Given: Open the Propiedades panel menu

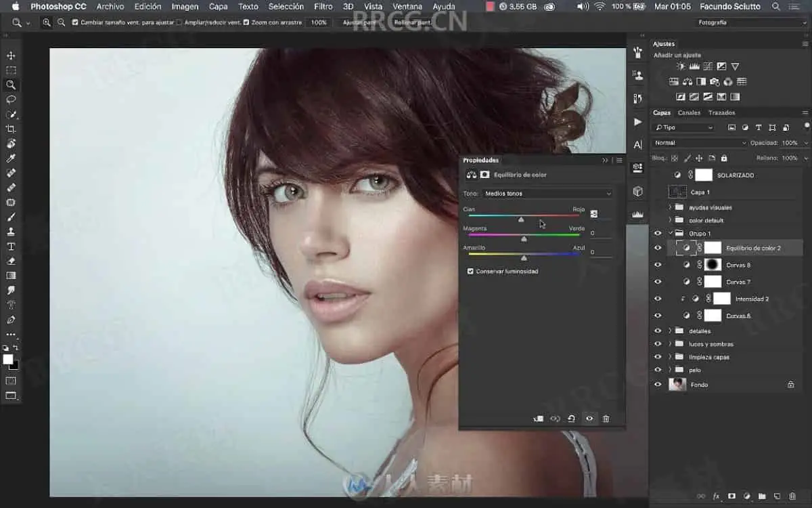Looking at the screenshot, I should [618, 161].
